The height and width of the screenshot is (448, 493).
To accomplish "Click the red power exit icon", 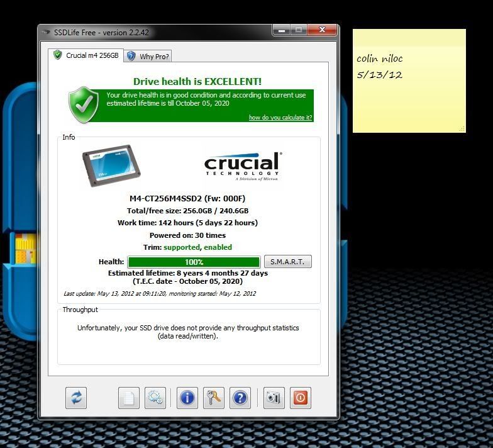I will coord(301,398).
